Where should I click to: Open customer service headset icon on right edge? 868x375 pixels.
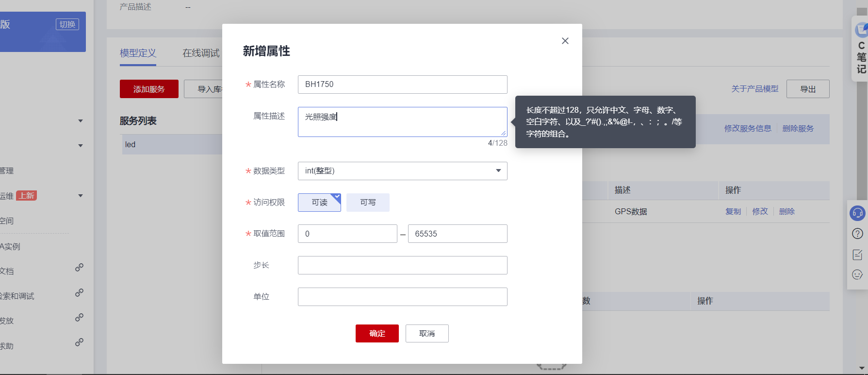(x=857, y=213)
